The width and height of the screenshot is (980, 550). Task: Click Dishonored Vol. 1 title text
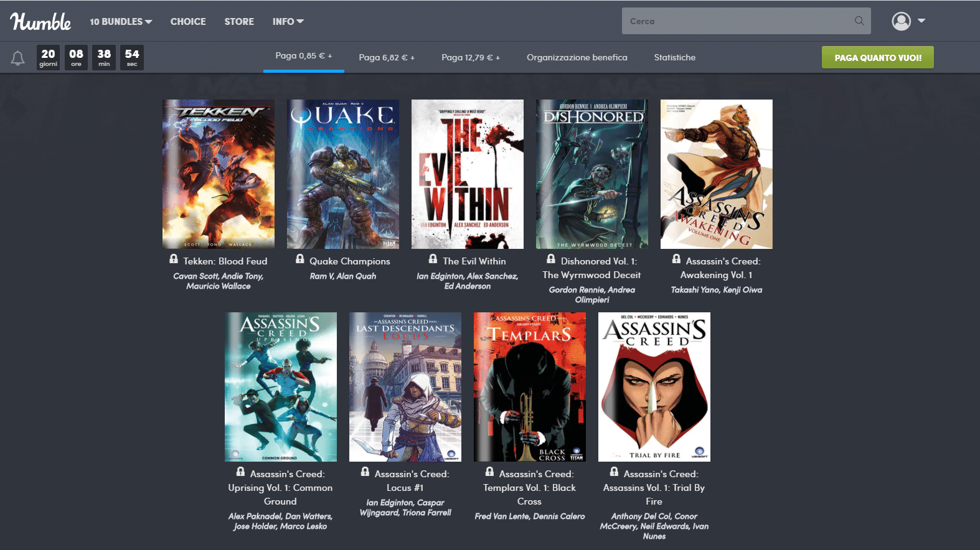(x=592, y=268)
